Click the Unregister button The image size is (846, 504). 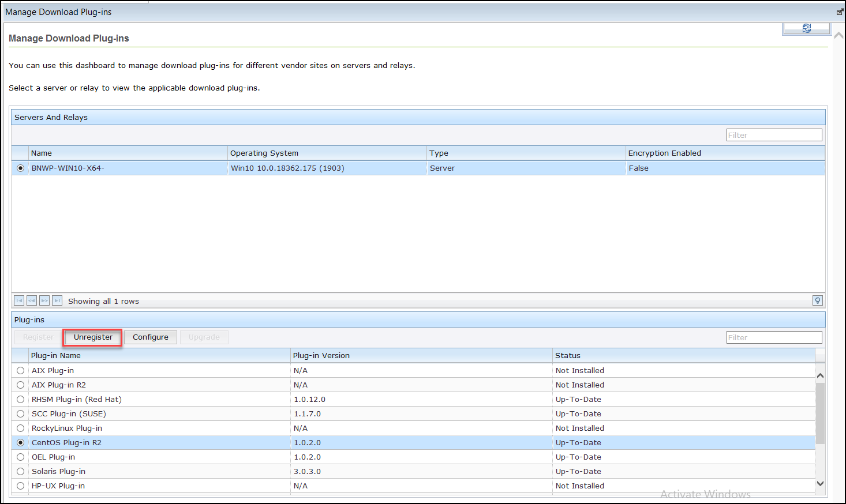(x=92, y=337)
